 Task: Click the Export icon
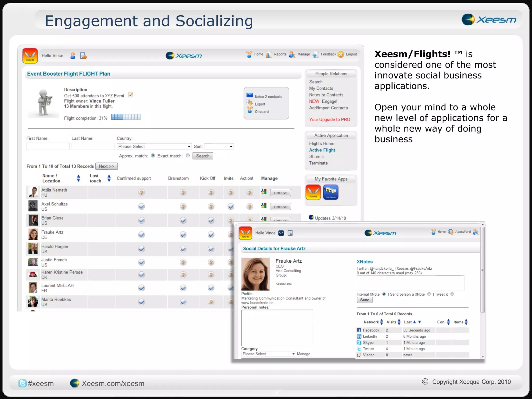[250, 102]
